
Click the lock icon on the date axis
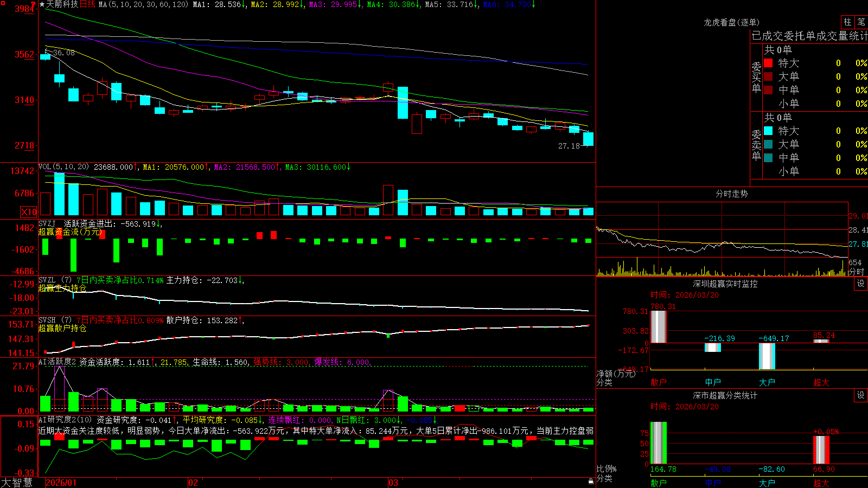[x=591, y=481]
